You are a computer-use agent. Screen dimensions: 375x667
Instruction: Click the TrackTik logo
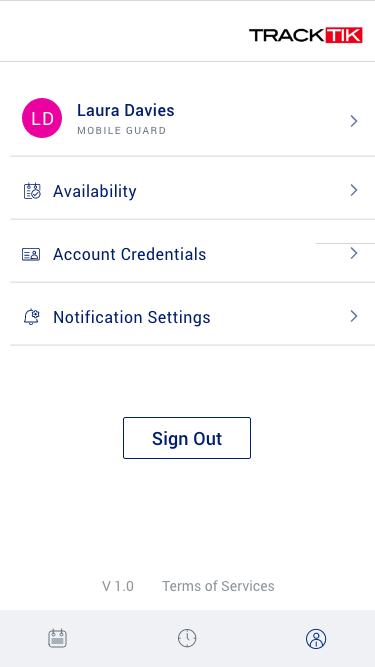(306, 35)
